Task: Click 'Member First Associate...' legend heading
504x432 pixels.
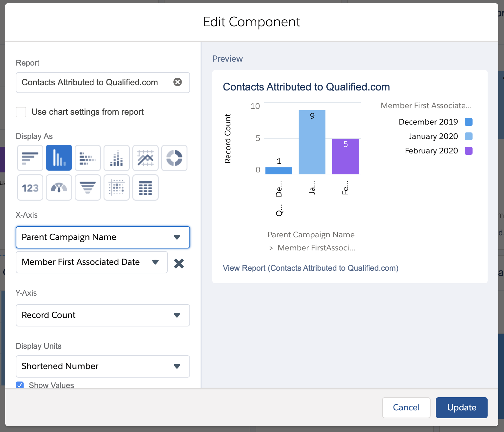Action: coord(426,106)
